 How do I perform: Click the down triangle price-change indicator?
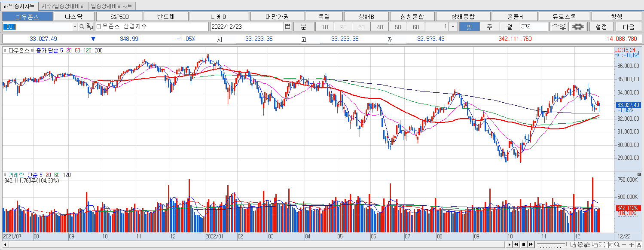click(93, 39)
